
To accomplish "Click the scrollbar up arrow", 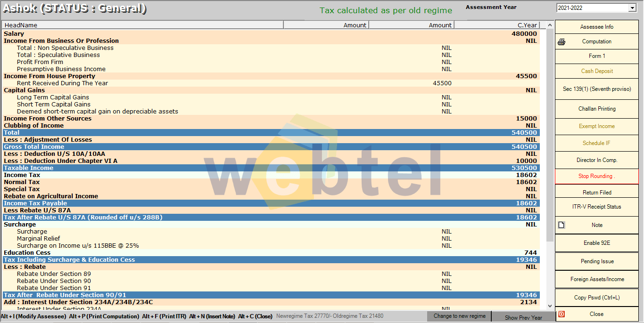I will pos(550,25).
